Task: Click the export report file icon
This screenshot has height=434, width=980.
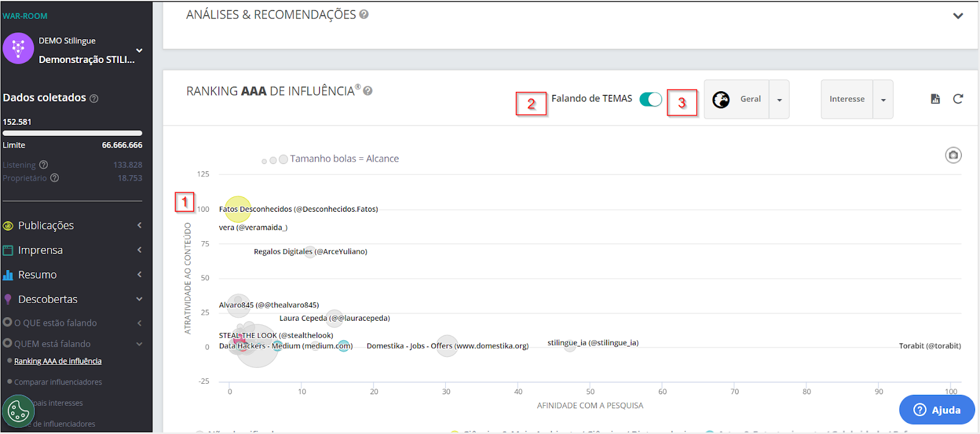Action: [935, 99]
